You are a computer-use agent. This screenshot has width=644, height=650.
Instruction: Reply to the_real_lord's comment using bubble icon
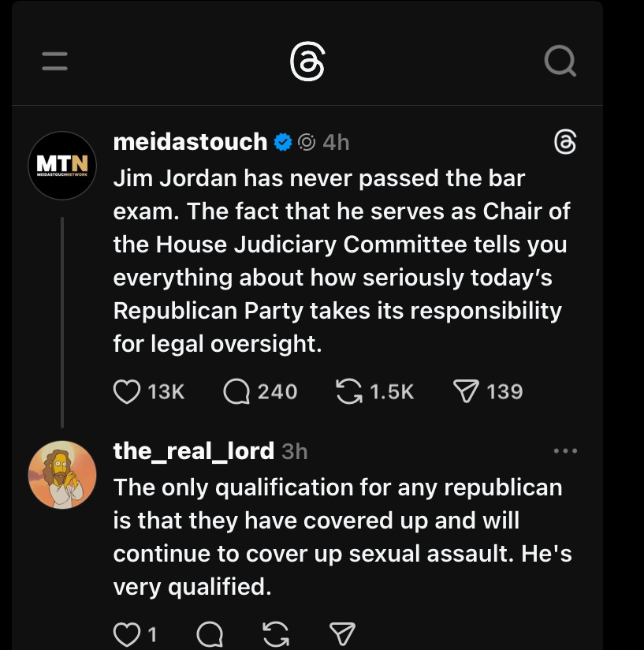pos(209,633)
